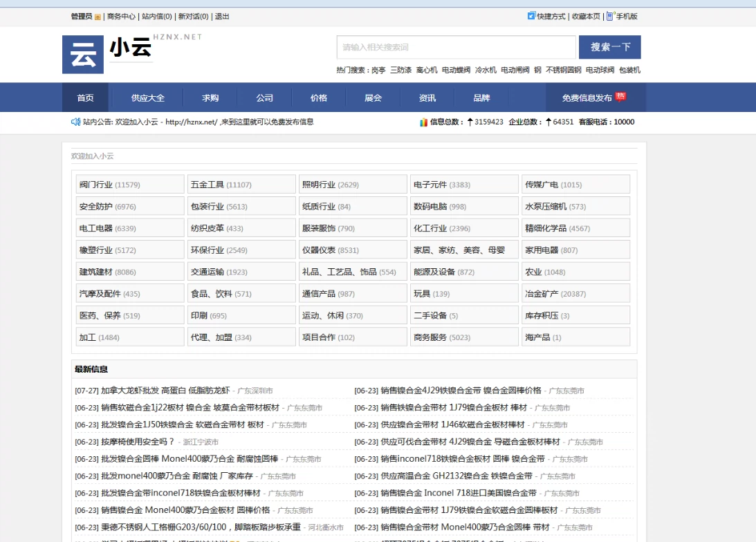Open the 仪器仪表 (8531) category
Screen dimensions: 756x542
(353, 250)
